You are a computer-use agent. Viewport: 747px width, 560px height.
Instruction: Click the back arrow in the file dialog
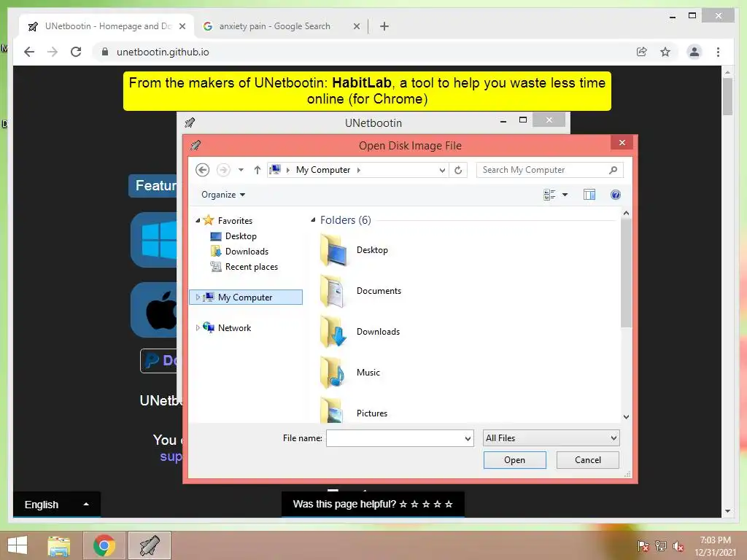203,170
